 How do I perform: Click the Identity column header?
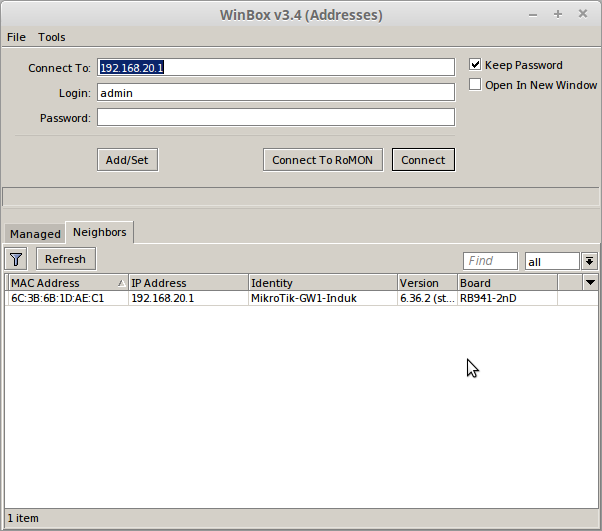pyautogui.click(x=322, y=283)
